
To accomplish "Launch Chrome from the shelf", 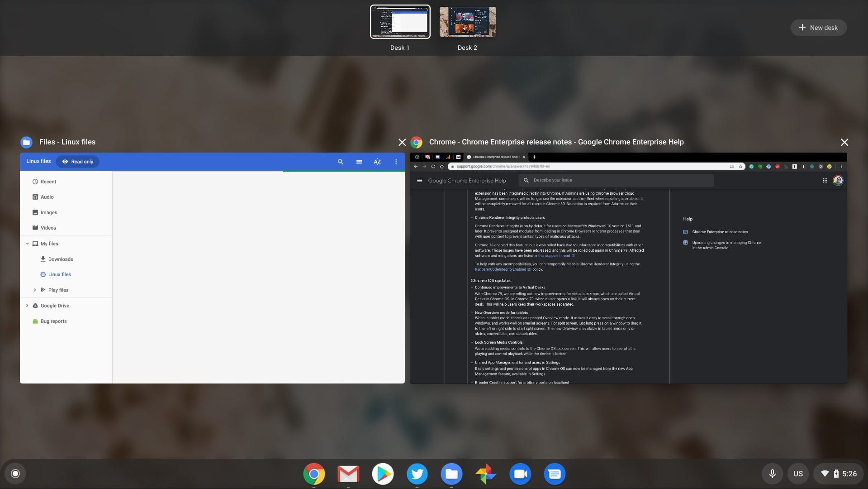I will (314, 474).
